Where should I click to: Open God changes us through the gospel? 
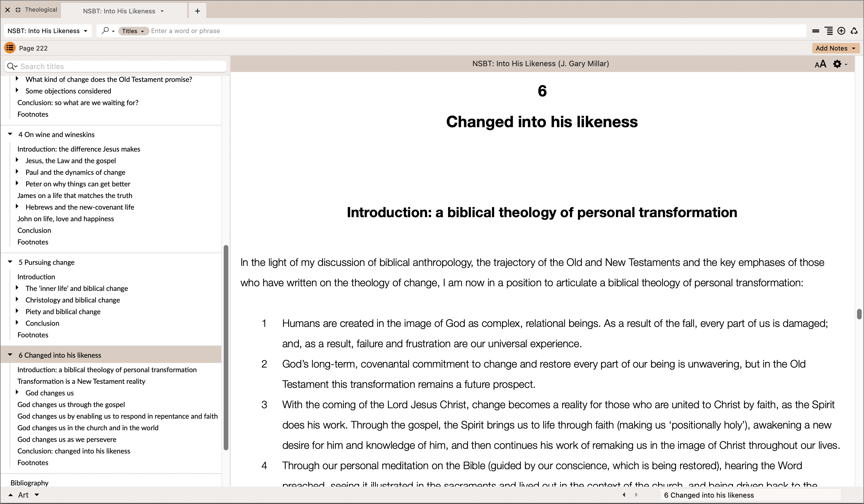click(x=71, y=405)
